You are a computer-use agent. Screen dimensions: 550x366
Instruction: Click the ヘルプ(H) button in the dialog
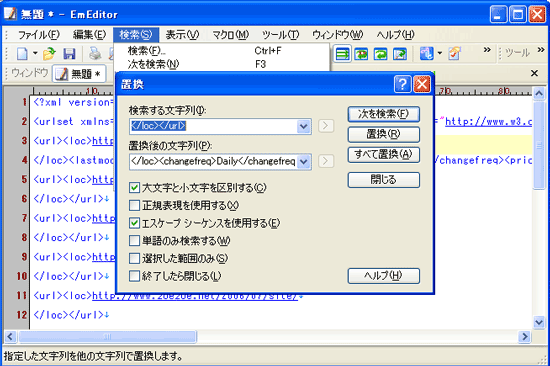coord(383,275)
